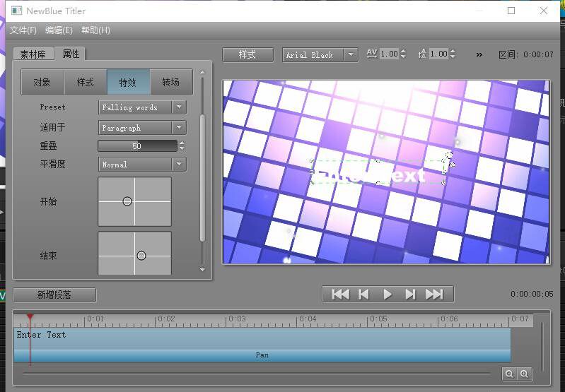Increase character spacing value 1.00
Image resolution: width=565 pixels, height=392 pixels.
point(403,51)
